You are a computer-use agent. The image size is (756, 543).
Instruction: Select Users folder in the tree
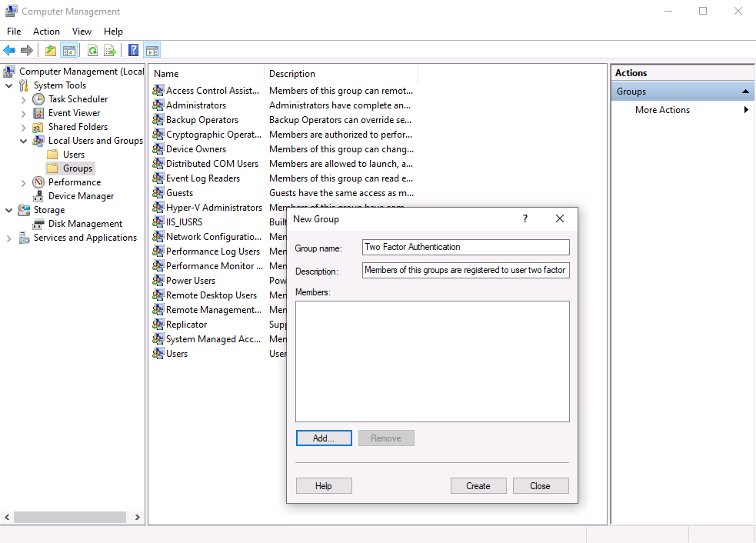[74, 155]
